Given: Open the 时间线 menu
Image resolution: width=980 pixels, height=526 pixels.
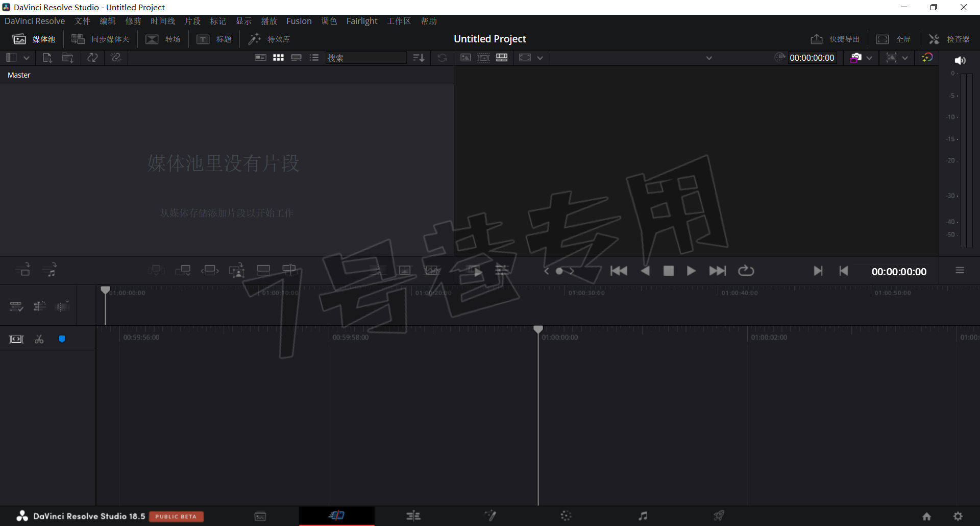Looking at the screenshot, I should (x=163, y=21).
